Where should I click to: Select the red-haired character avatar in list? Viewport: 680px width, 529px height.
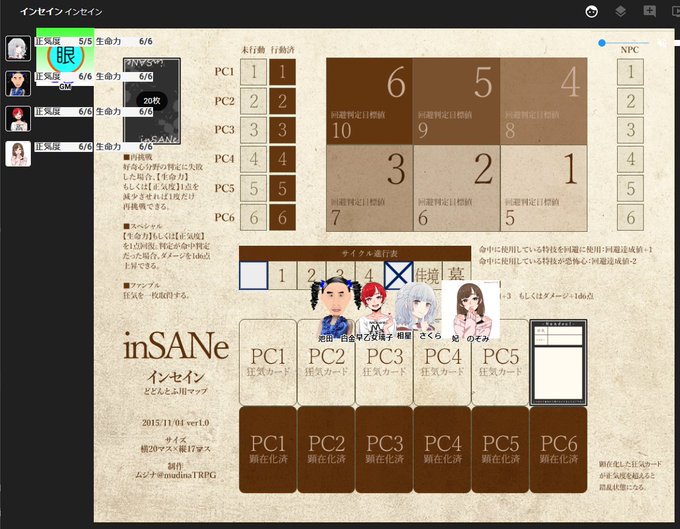18,118
